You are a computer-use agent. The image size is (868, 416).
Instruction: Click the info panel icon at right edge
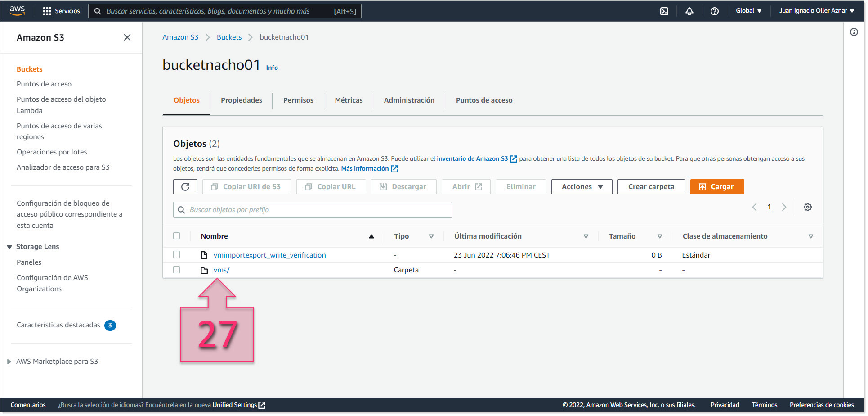coord(854,32)
